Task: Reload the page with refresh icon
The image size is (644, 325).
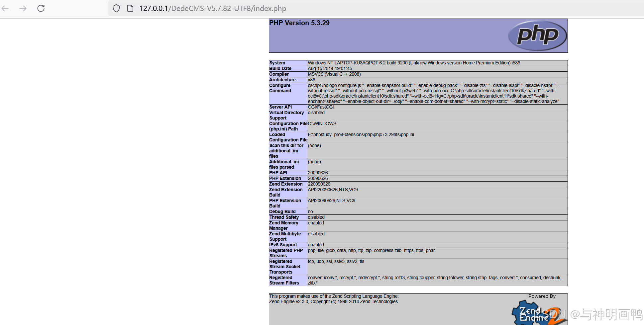Action: click(x=41, y=8)
